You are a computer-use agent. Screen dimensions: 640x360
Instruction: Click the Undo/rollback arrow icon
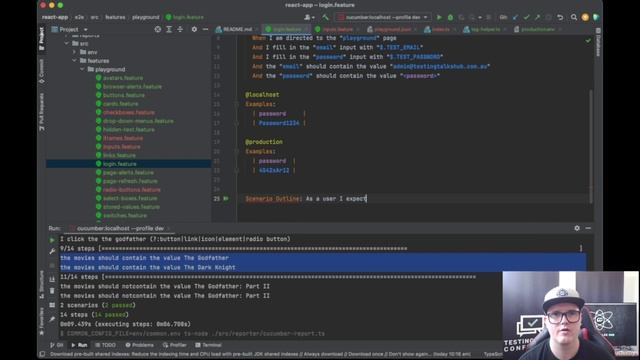560,18
